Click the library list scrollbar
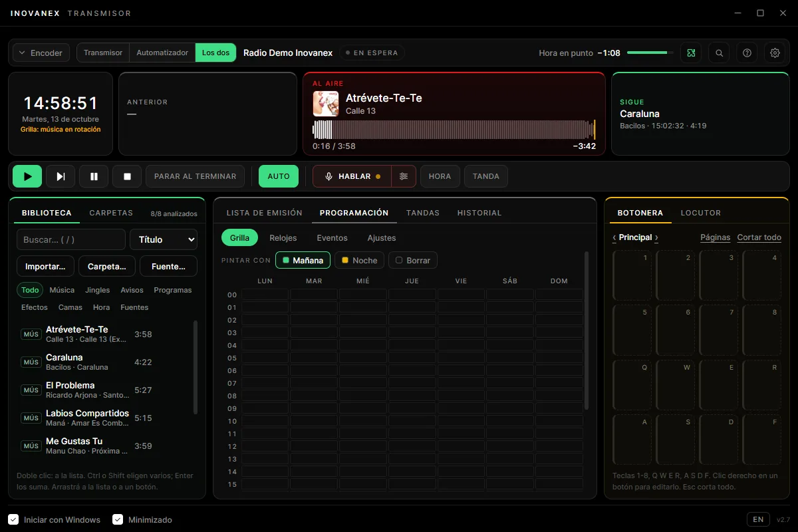Screen dimensions: 798x532 click(195, 367)
